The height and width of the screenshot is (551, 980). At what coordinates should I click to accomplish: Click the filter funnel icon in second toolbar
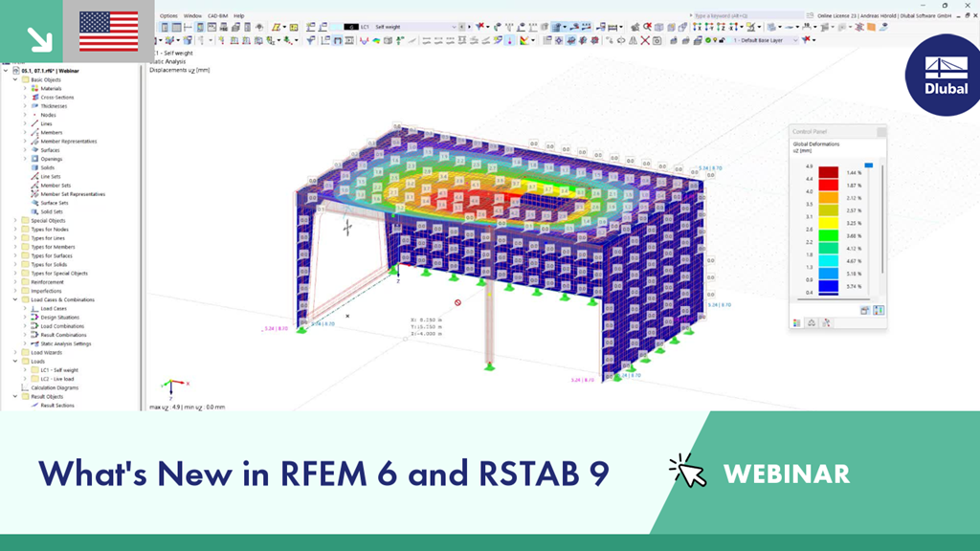click(311, 40)
